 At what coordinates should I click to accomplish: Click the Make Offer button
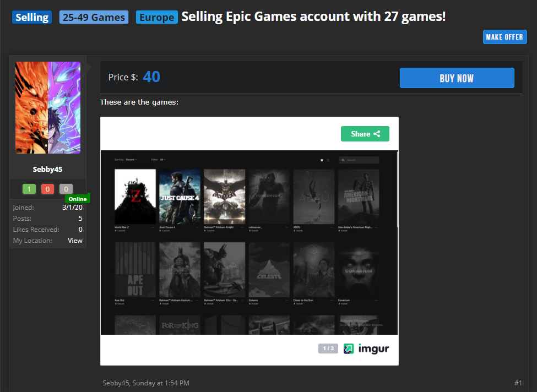pos(505,37)
